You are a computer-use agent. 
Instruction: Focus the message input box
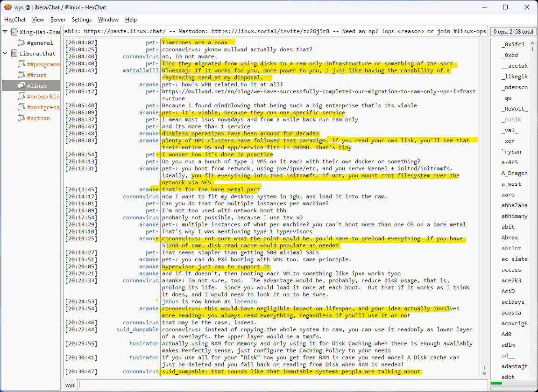(x=280, y=385)
